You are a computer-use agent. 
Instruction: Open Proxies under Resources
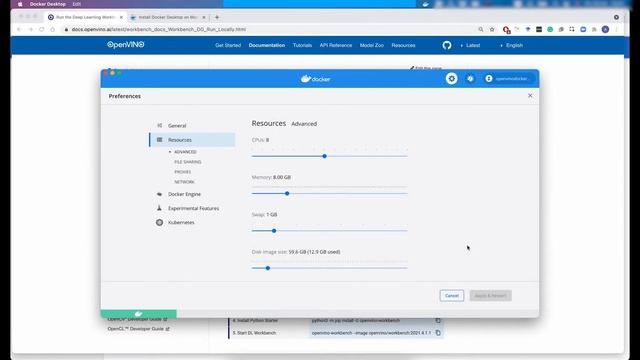[182, 172]
